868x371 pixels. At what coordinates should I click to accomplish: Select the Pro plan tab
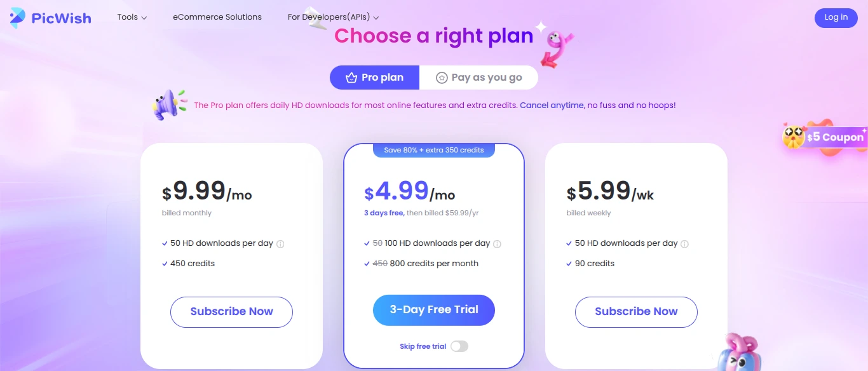[375, 78]
